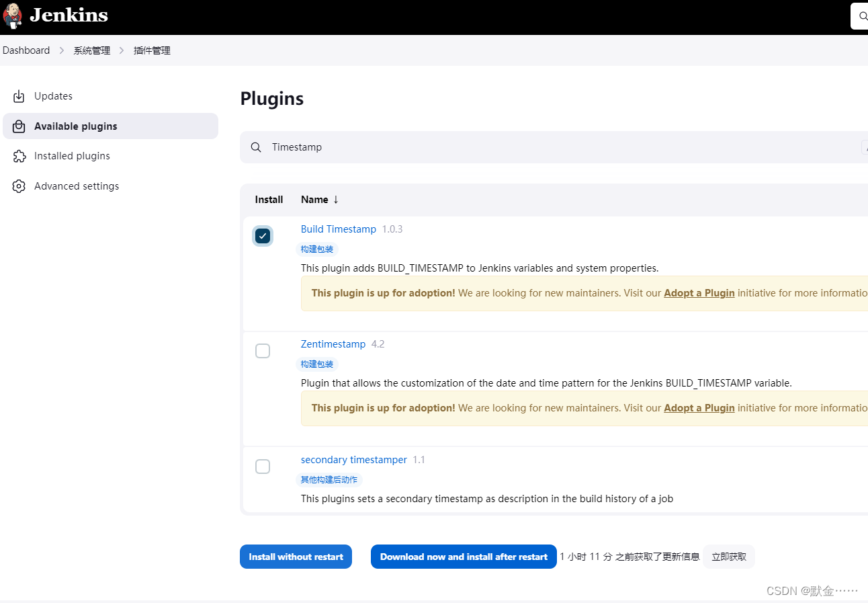The height and width of the screenshot is (603, 868).
Task: Sort by Name column header
Action: (320, 200)
